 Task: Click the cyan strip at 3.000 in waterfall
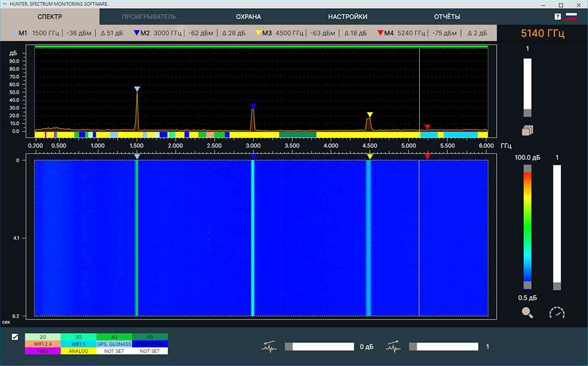253,238
